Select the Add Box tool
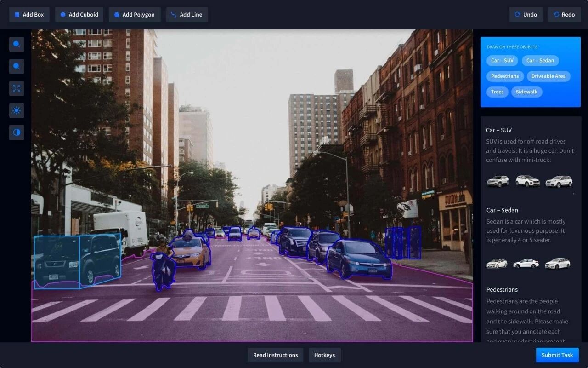Viewport: 588px width, 368px height. (29, 15)
